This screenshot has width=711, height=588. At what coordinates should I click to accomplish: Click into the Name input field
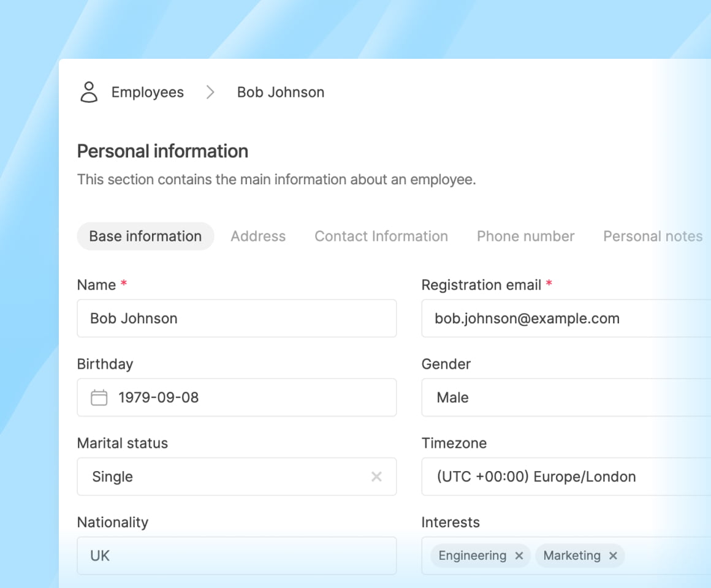pos(237,318)
